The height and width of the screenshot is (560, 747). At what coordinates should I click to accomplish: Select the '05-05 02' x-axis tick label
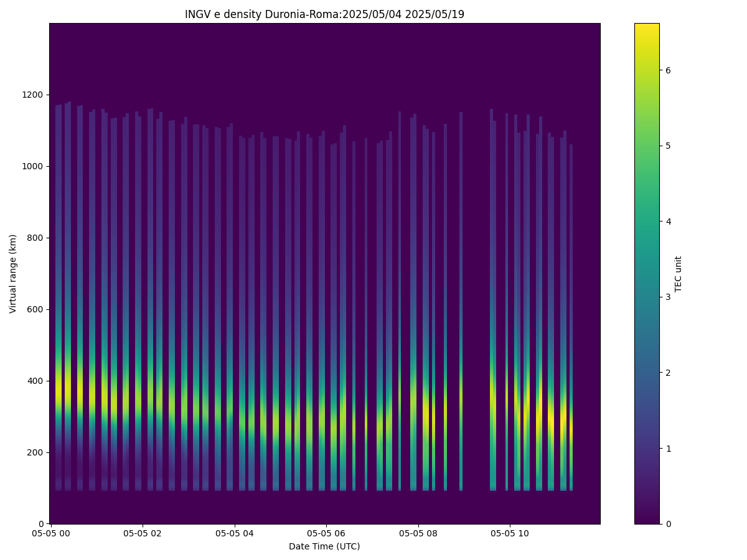(143, 533)
